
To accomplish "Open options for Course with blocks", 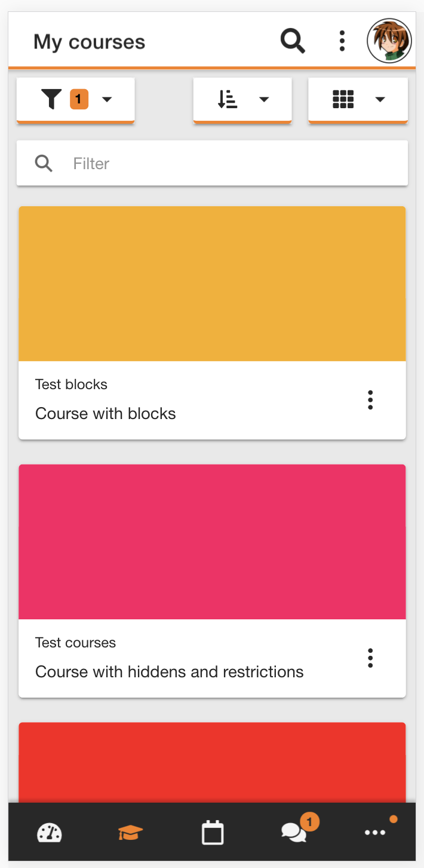I will (370, 399).
